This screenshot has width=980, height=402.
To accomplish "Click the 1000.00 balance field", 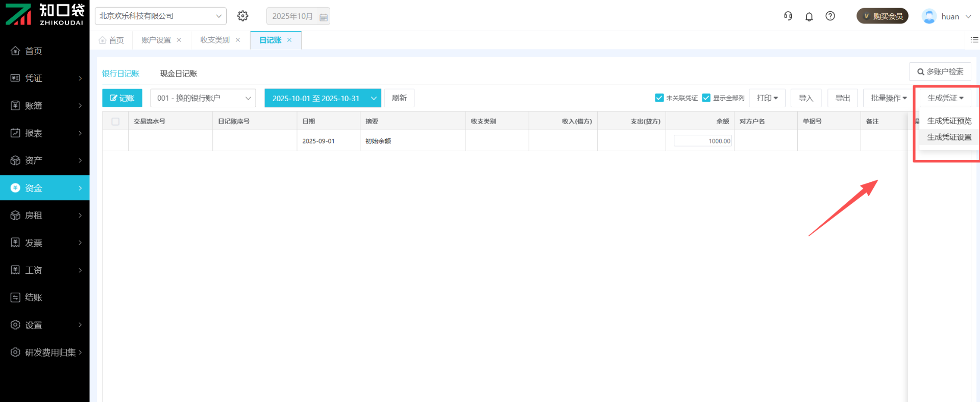I will coord(703,141).
